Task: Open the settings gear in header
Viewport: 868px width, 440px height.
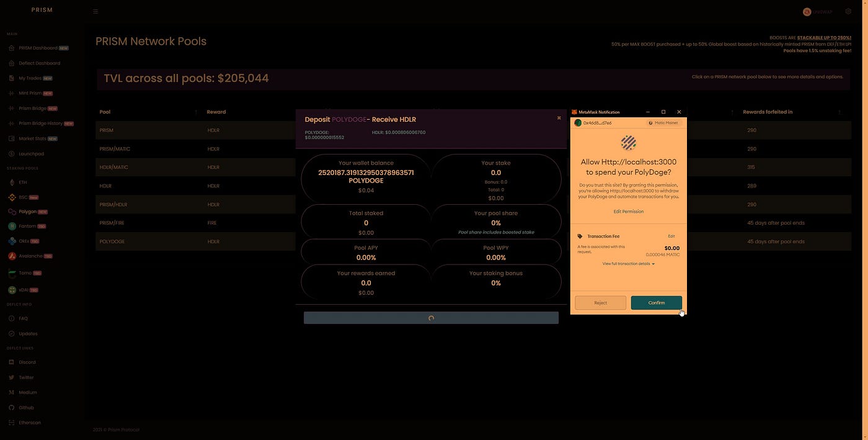Action: (x=848, y=11)
